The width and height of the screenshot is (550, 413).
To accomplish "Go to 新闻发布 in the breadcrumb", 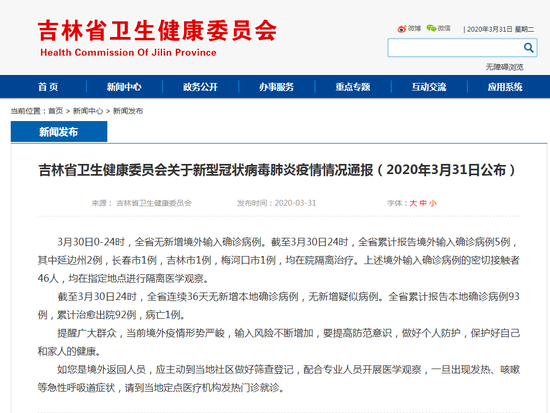I will [128, 111].
